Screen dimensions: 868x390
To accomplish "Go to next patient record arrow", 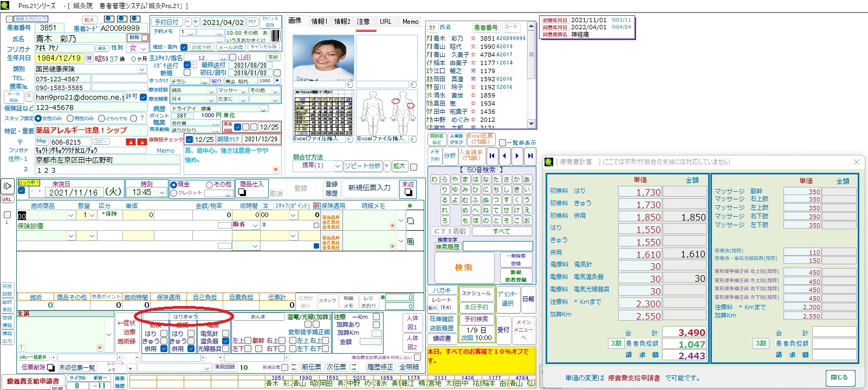I will 517,156.
